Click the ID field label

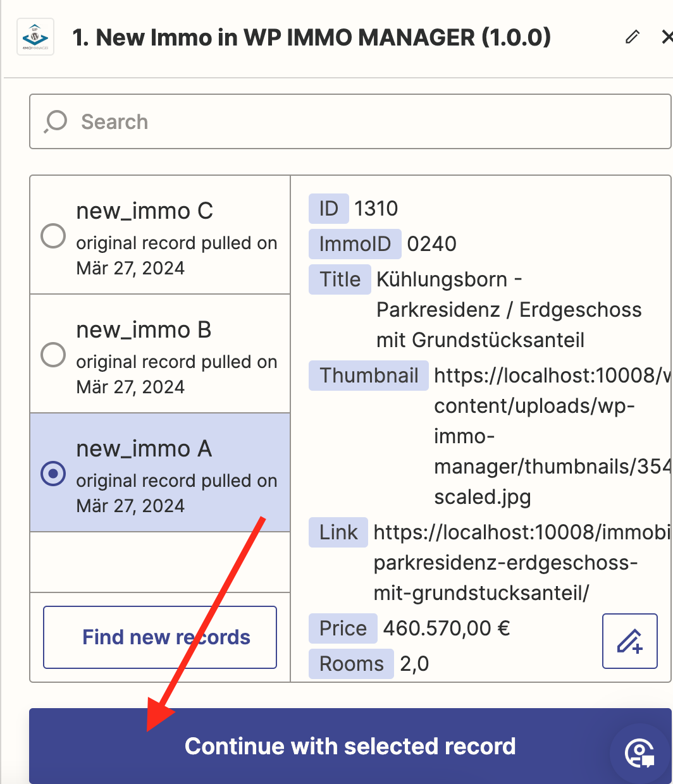[328, 209]
